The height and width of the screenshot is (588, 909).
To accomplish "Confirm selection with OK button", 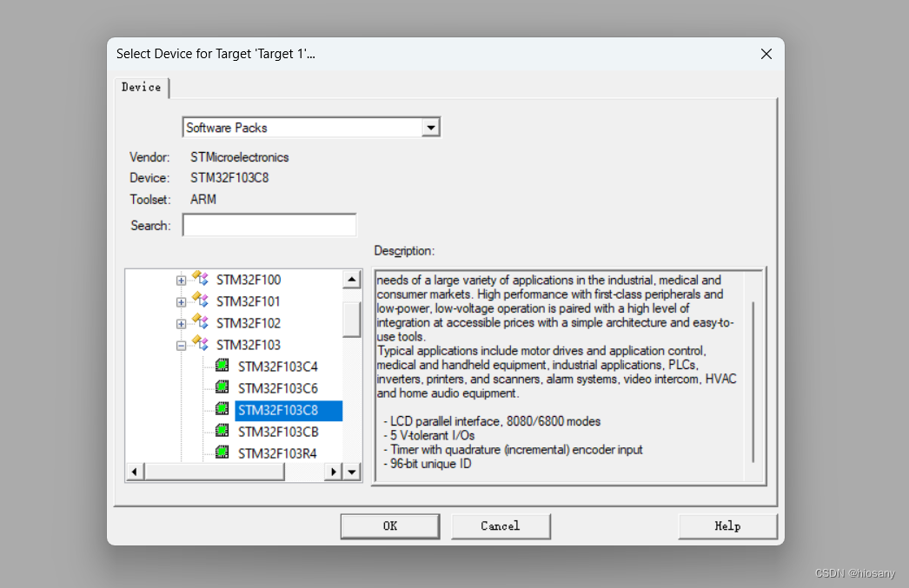I will 390,526.
